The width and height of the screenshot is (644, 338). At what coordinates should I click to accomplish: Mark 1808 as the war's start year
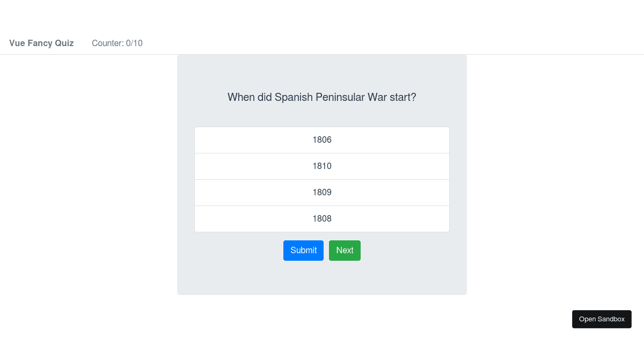322,219
